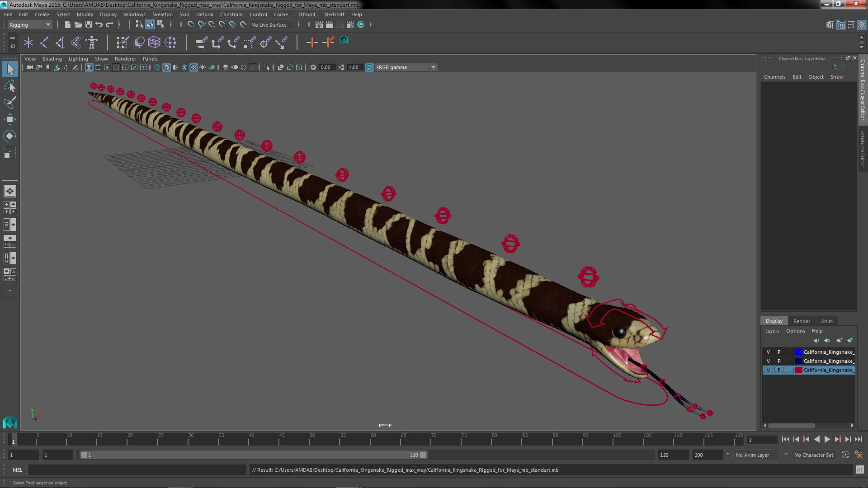Create a new scene file
Image resolution: width=868 pixels, height=488 pixels.
67,25
